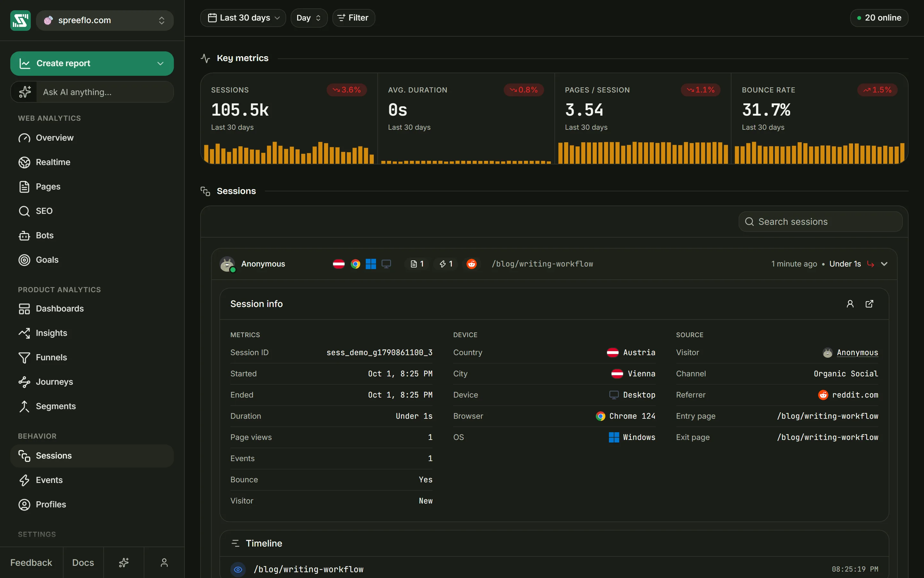Click the Events lightning icon
This screenshot has width=924, height=578.
24,480
